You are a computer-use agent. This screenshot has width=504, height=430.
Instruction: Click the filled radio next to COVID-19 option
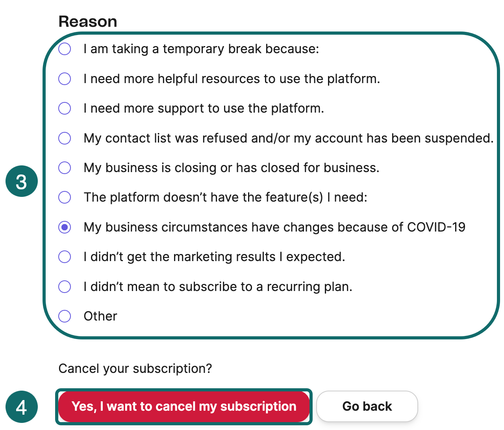64,227
